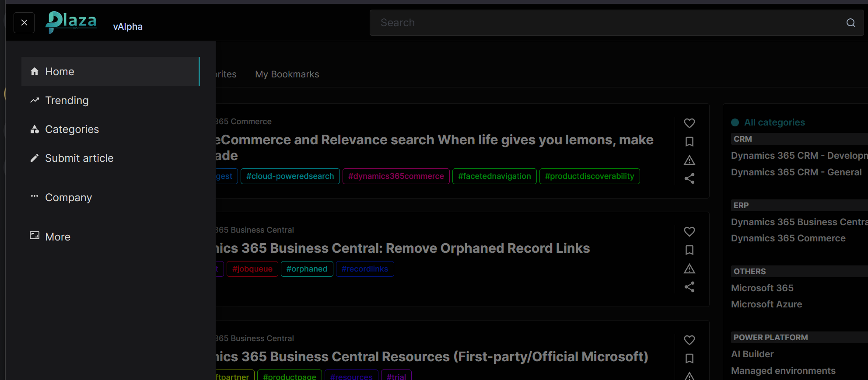This screenshot has height=380, width=868.
Task: Click the vAlpha version label
Action: tap(128, 27)
